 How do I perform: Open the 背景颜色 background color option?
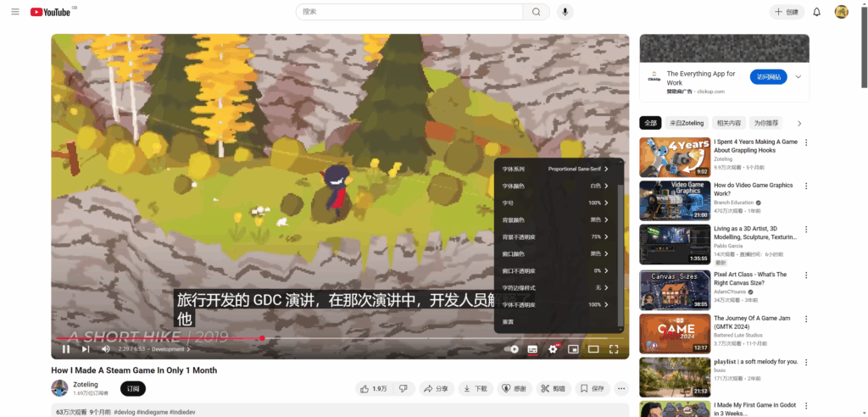(x=556, y=220)
